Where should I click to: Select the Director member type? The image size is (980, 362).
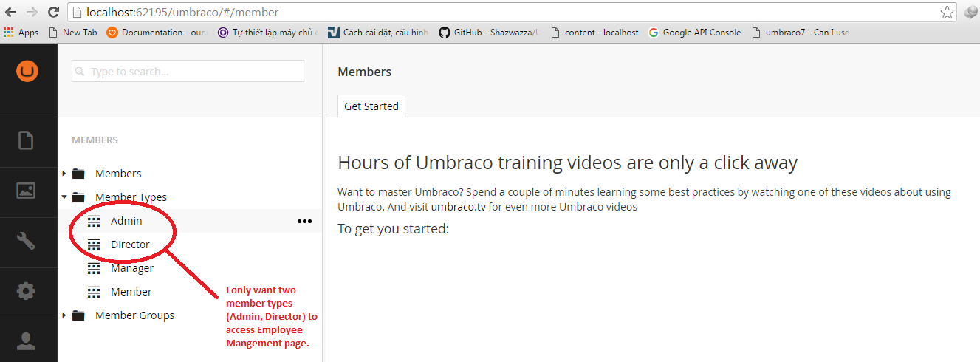click(x=130, y=245)
